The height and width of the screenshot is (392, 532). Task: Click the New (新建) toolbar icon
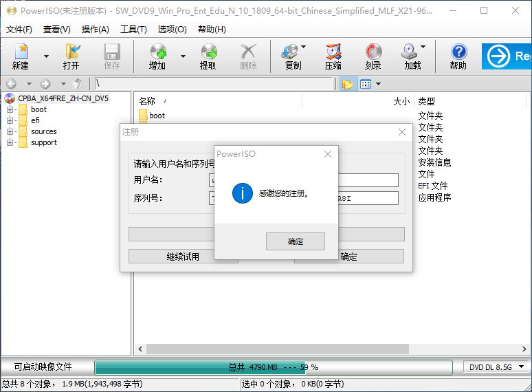tap(21, 56)
